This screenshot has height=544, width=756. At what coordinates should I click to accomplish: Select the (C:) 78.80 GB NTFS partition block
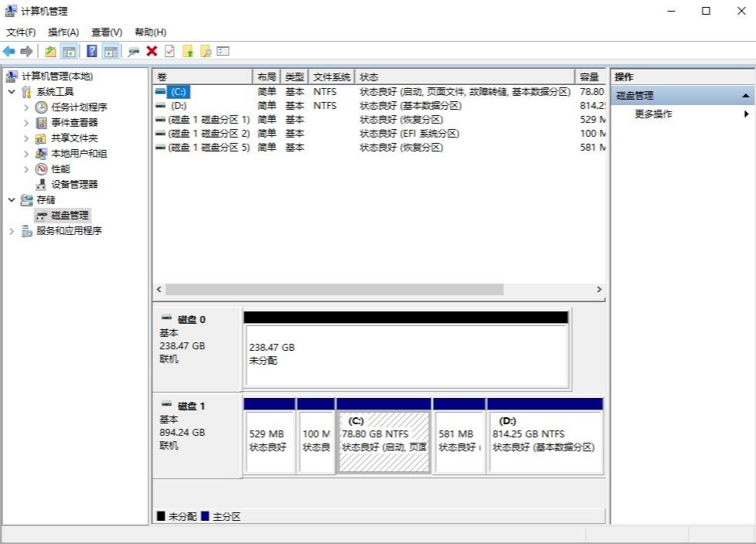tap(384, 436)
